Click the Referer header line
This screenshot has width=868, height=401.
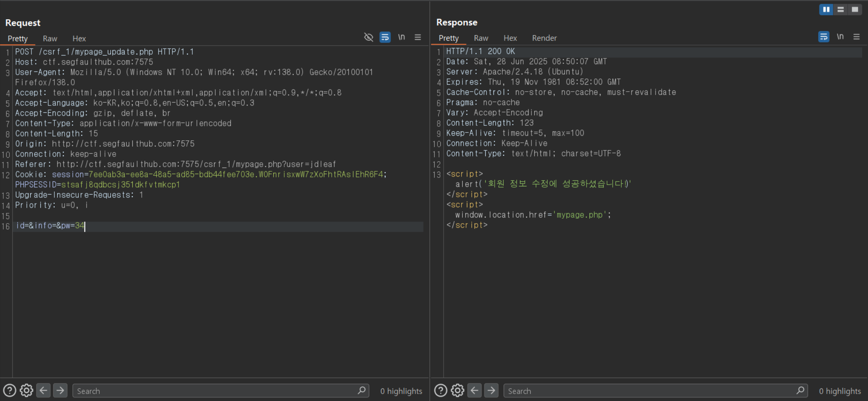[176, 164]
